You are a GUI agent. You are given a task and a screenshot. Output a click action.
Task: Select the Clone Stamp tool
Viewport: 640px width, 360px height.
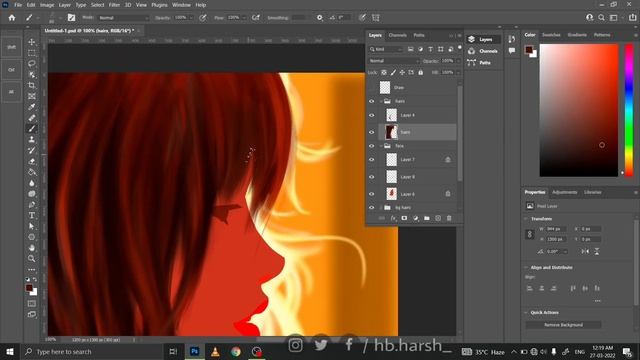click(x=31, y=140)
